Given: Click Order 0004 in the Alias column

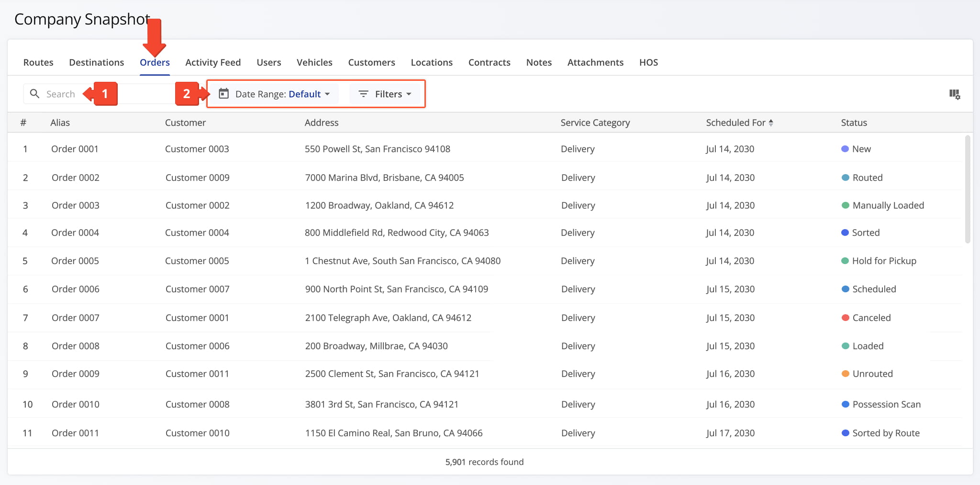Looking at the screenshot, I should point(75,232).
